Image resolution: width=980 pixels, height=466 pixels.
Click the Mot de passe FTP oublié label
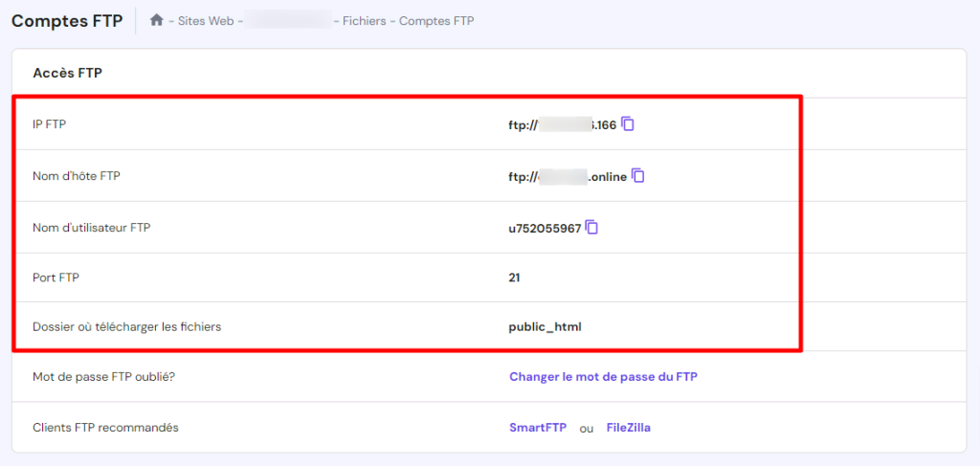click(x=103, y=377)
